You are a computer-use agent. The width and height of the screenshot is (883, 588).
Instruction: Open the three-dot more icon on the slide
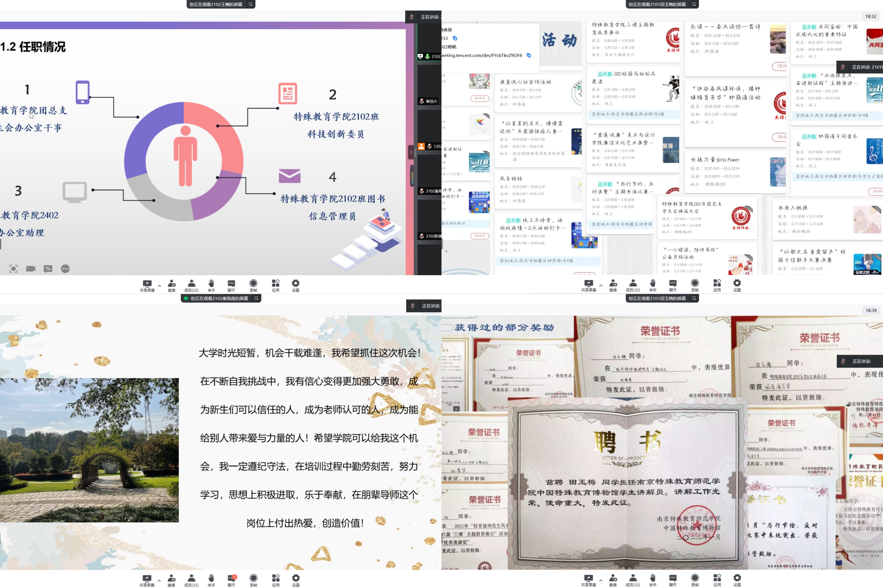point(65,268)
